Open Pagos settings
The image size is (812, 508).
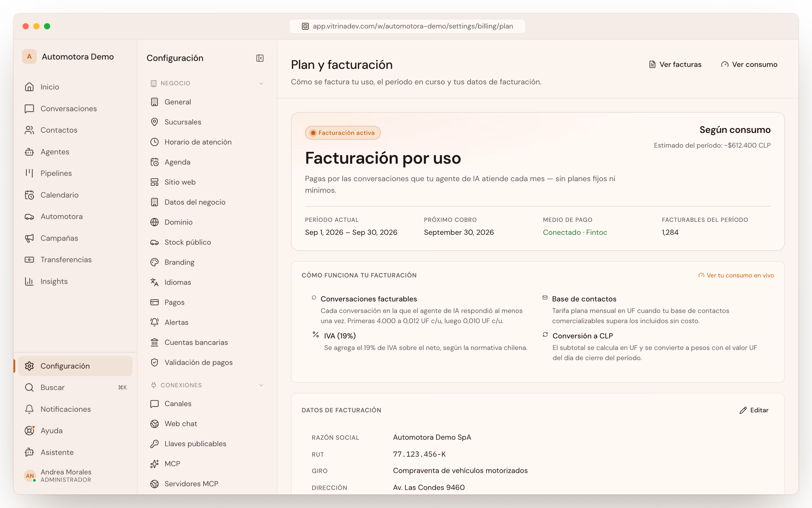coord(207,302)
